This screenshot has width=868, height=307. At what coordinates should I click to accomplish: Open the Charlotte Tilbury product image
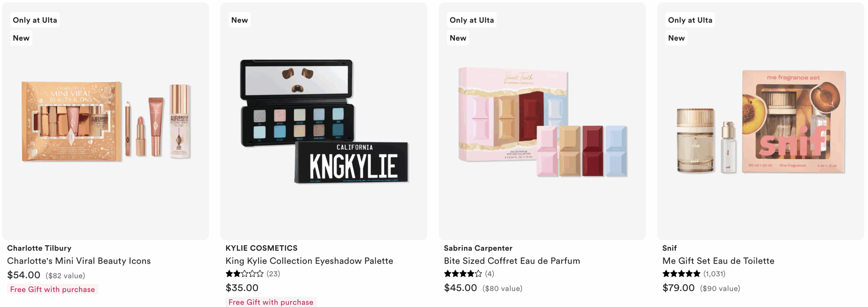pyautogui.click(x=105, y=121)
